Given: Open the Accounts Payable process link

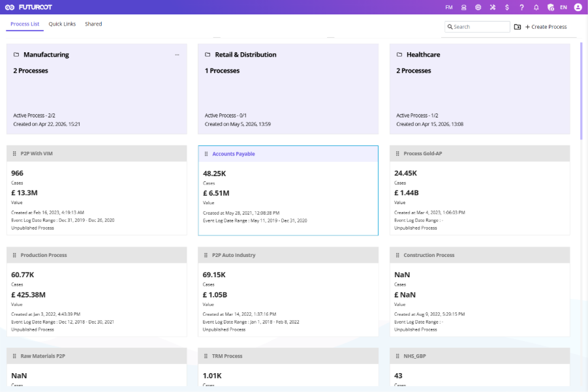Looking at the screenshot, I should click(x=234, y=154).
